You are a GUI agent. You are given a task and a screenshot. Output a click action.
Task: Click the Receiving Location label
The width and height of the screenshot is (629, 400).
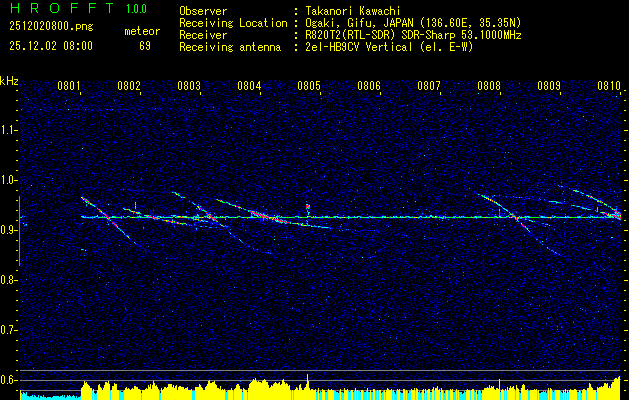tap(233, 23)
